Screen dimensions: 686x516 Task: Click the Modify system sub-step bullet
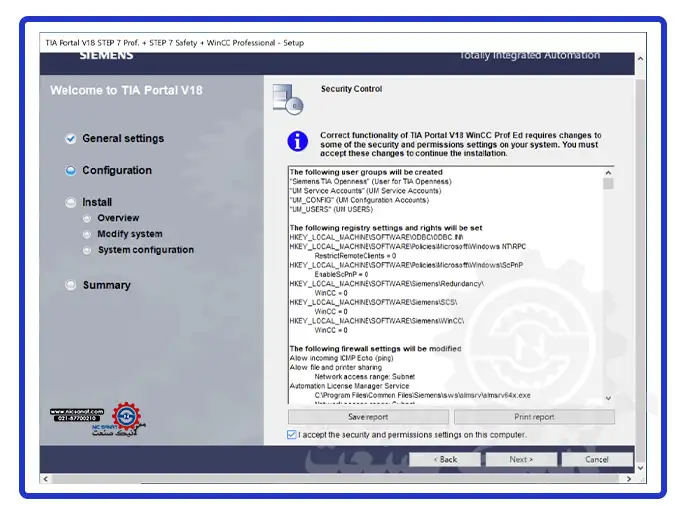pyautogui.click(x=87, y=234)
